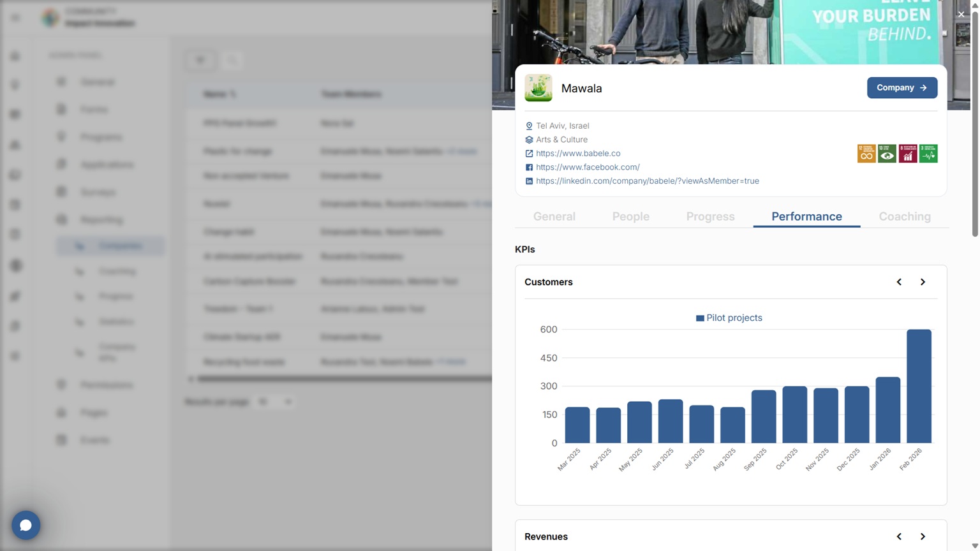
Task: Click the SDG 13 Climate Action badge
Action: pos(887,154)
